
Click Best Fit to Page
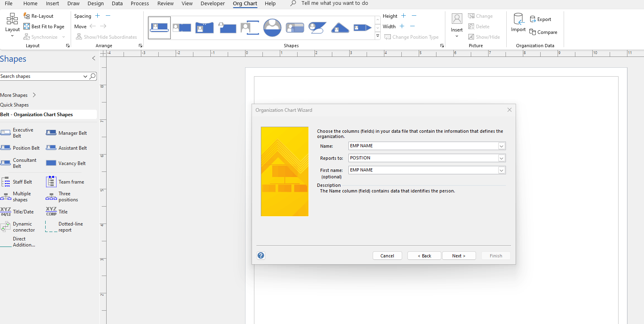coord(44,26)
